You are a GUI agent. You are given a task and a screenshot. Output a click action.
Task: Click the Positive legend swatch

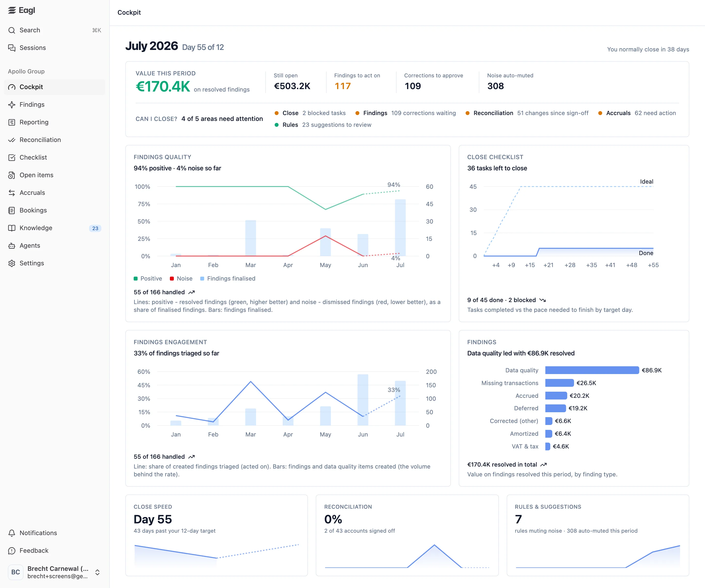(x=136, y=279)
